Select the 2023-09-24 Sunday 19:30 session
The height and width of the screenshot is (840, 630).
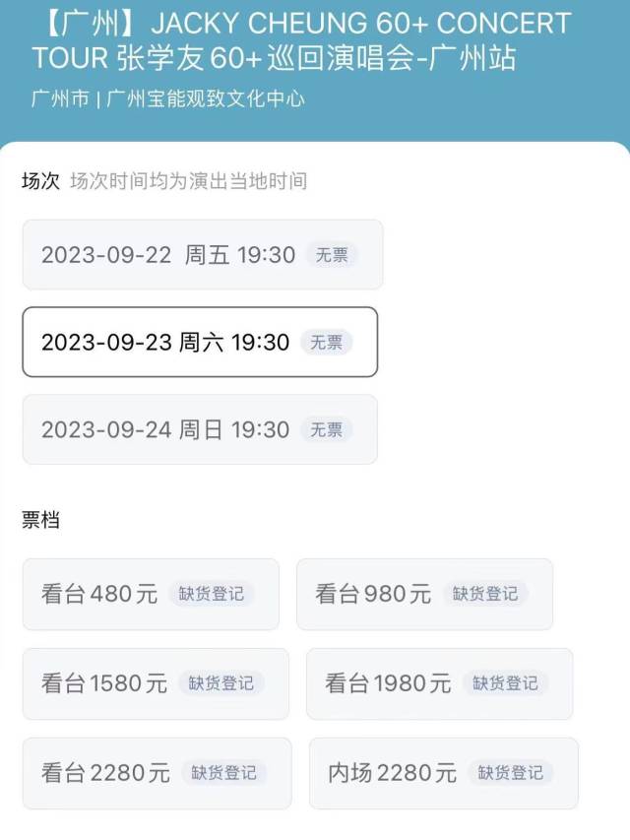tap(200, 429)
